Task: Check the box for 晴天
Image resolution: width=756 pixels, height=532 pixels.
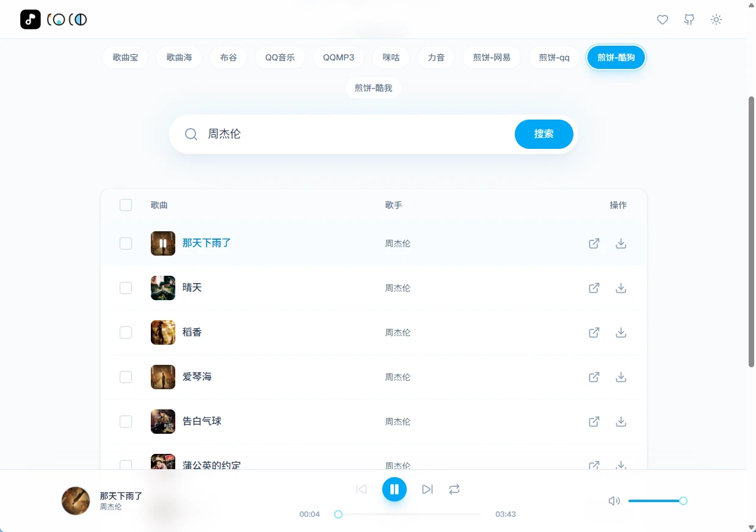Action: (x=126, y=288)
